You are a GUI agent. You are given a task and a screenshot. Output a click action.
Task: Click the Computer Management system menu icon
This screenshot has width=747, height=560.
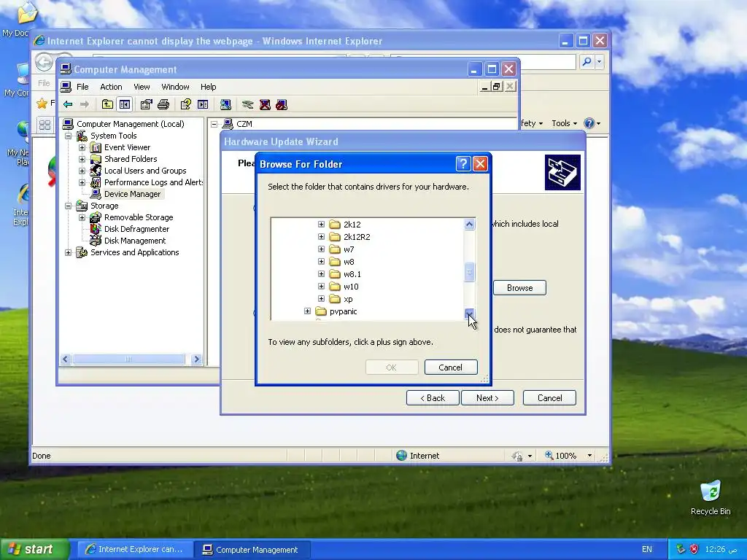pyautogui.click(x=65, y=69)
